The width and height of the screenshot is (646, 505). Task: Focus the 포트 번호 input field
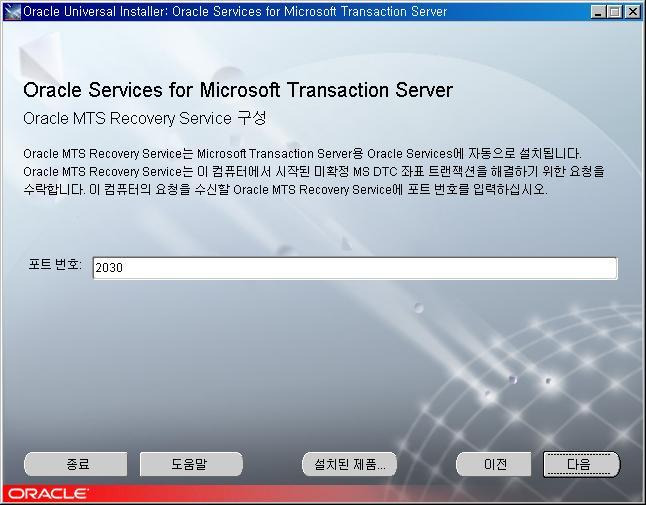pyautogui.click(x=355, y=268)
